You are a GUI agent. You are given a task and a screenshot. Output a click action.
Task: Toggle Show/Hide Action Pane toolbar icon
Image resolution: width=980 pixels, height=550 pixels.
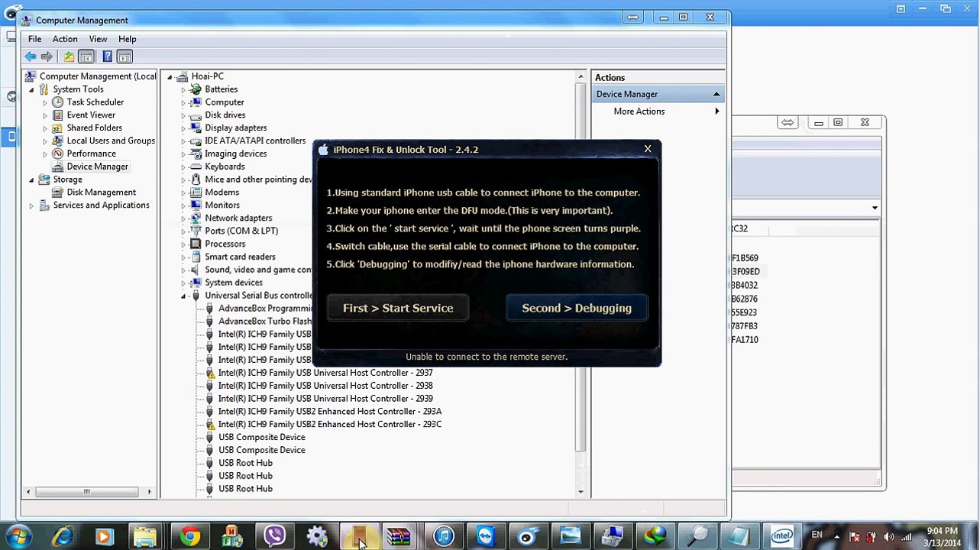[x=125, y=57]
